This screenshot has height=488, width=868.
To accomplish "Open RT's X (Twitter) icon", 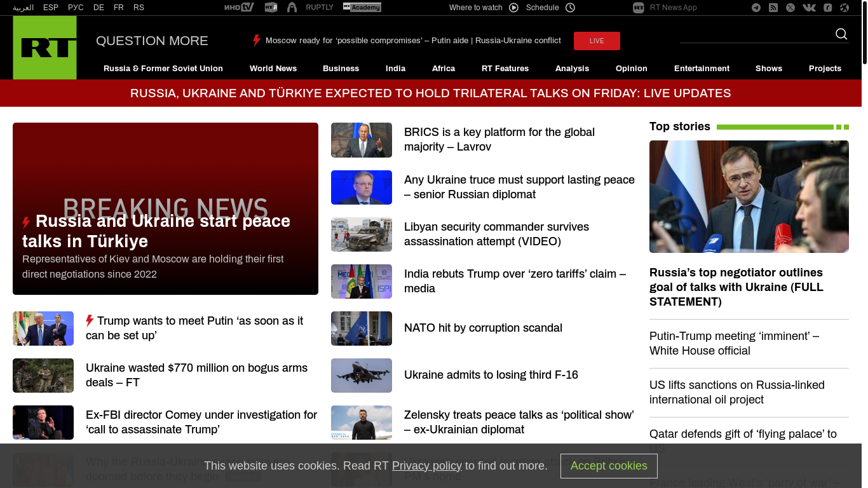I will tap(790, 8).
